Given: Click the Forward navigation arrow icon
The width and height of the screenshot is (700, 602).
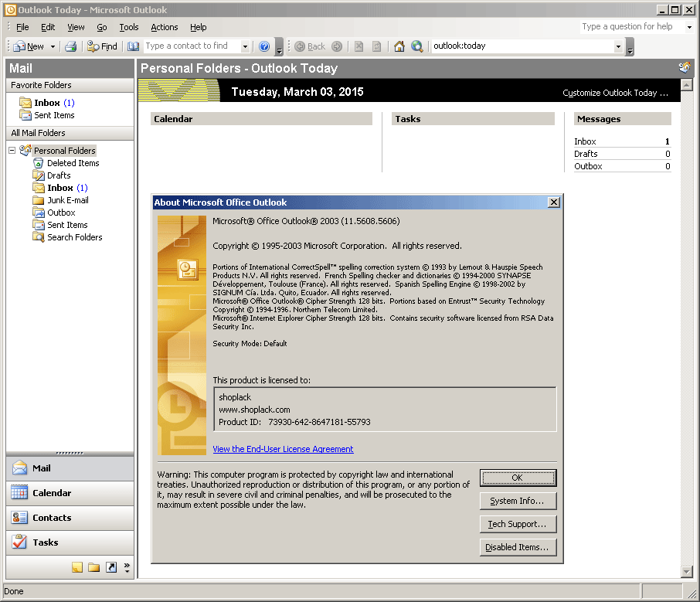Looking at the screenshot, I should pyautogui.click(x=337, y=46).
